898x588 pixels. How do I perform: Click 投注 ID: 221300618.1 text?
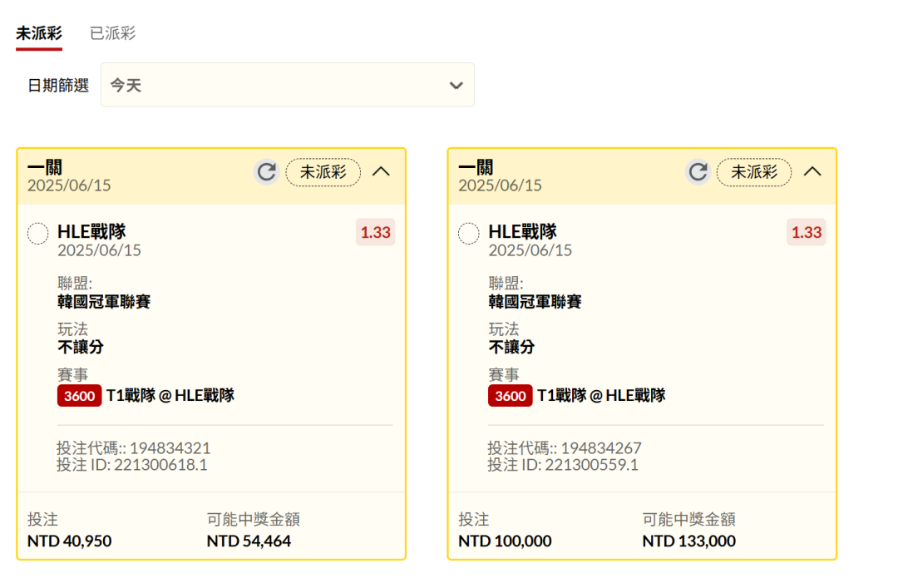click(x=131, y=465)
